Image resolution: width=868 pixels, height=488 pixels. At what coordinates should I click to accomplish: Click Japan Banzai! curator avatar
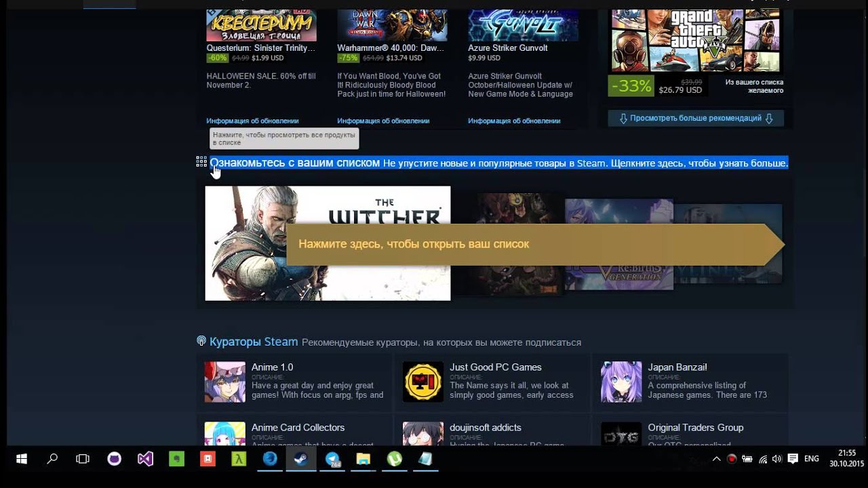pyautogui.click(x=621, y=382)
